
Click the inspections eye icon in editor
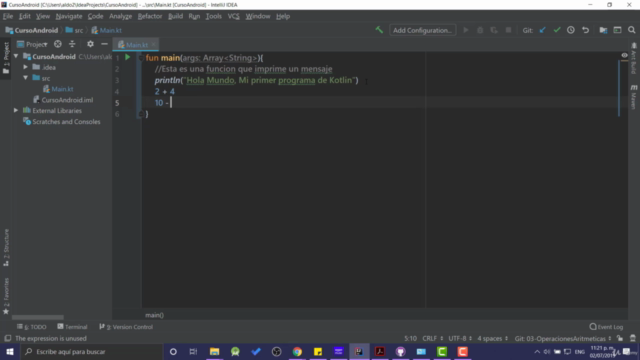pyautogui.click(x=624, y=55)
